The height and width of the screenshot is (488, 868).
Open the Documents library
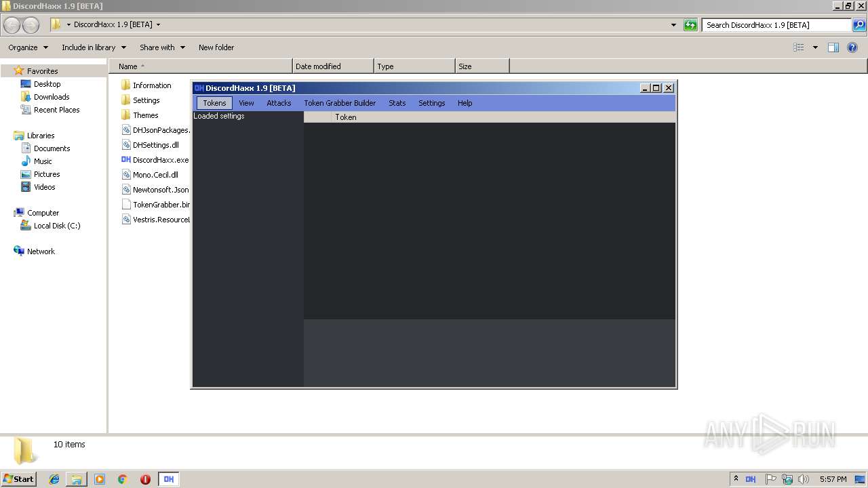click(x=52, y=148)
